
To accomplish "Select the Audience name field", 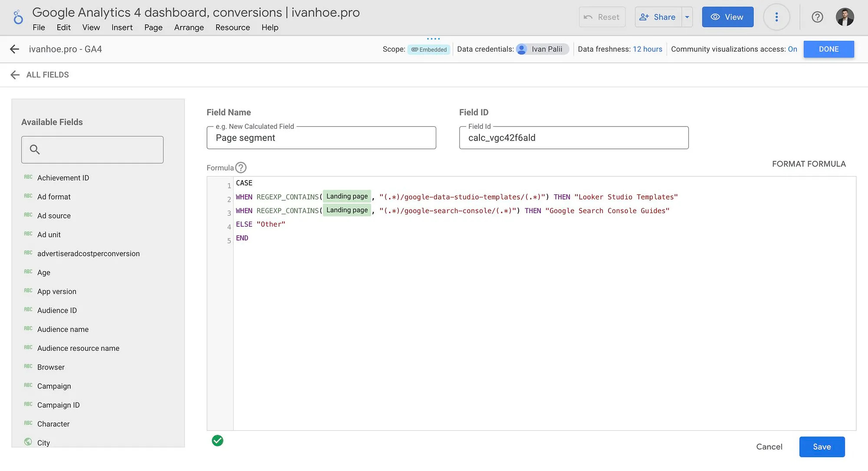I will [63, 329].
